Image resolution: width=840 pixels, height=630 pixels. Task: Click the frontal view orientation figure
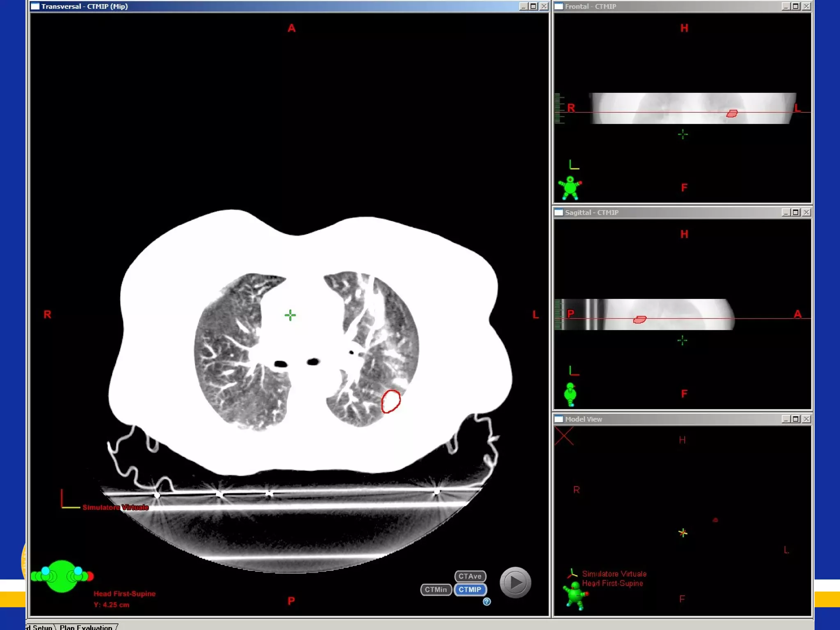tap(570, 188)
